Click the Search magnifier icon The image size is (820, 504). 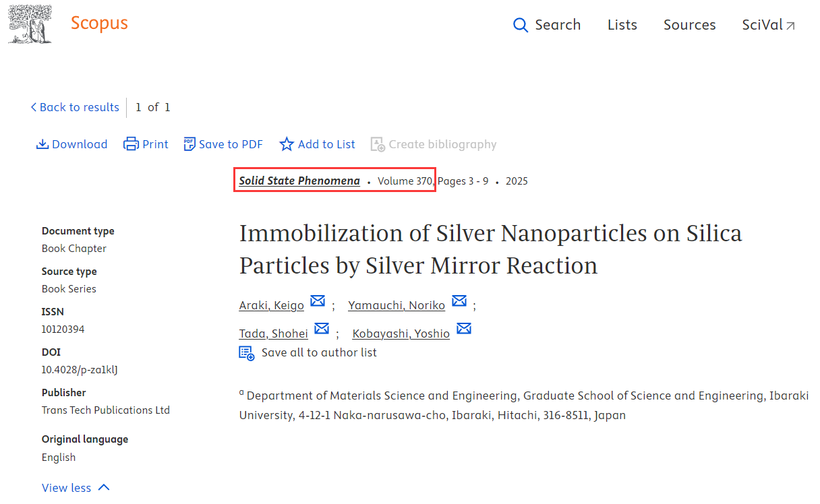click(521, 25)
